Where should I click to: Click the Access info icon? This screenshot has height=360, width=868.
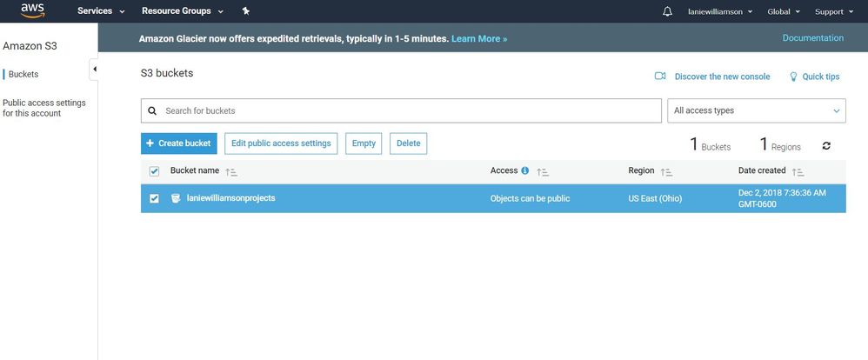click(x=524, y=170)
